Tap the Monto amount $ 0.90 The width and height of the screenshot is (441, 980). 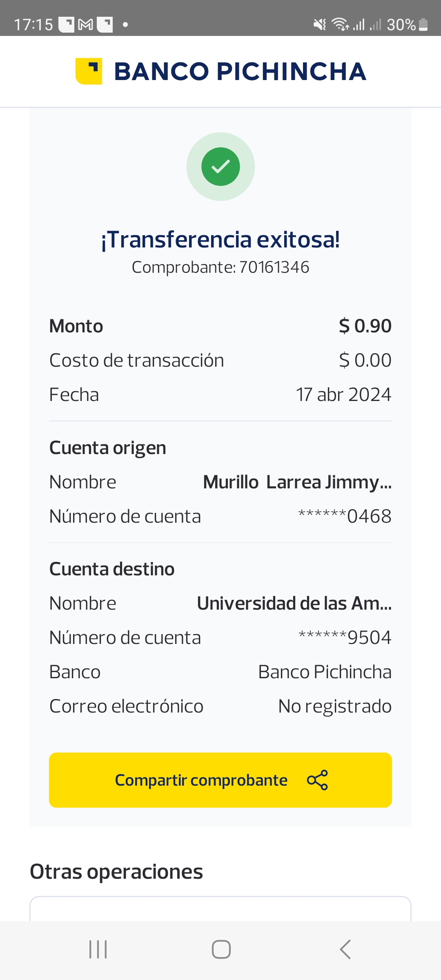(x=365, y=326)
